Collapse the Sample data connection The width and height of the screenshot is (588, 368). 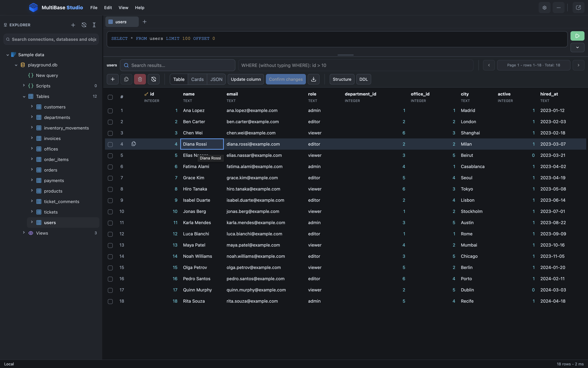(8, 55)
